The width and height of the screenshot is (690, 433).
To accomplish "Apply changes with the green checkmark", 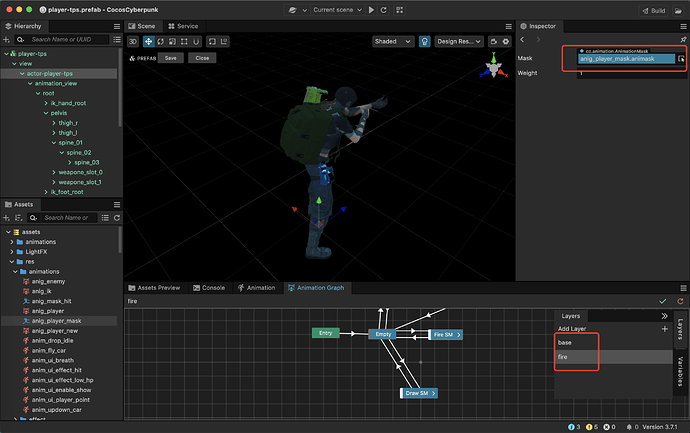I will 663,301.
